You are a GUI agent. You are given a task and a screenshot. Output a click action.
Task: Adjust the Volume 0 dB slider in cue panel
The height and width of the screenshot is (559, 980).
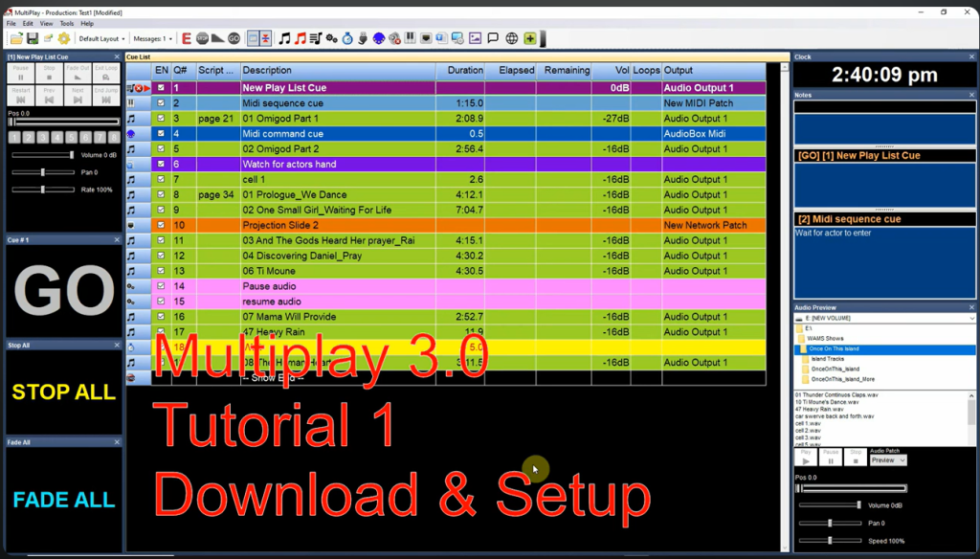(x=43, y=155)
